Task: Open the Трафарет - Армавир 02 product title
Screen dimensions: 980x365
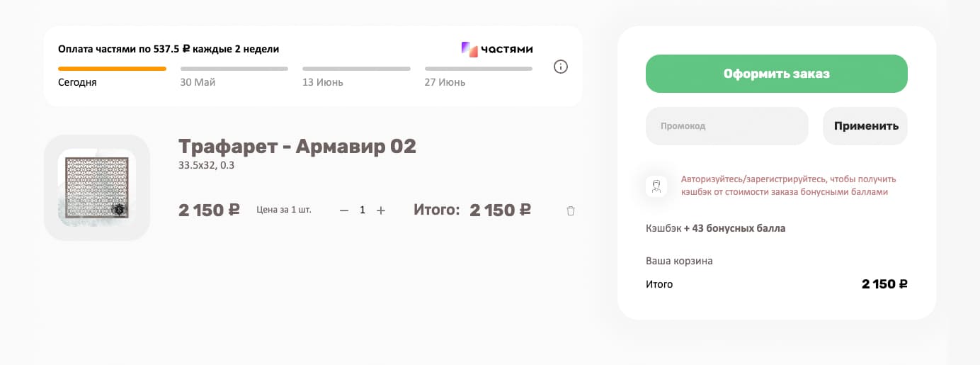Action: [297, 146]
